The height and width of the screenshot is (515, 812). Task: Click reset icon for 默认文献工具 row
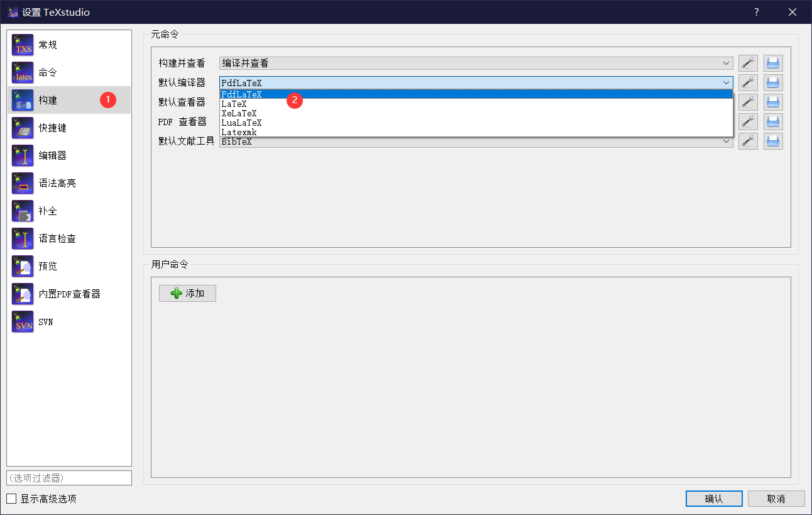tap(773, 141)
